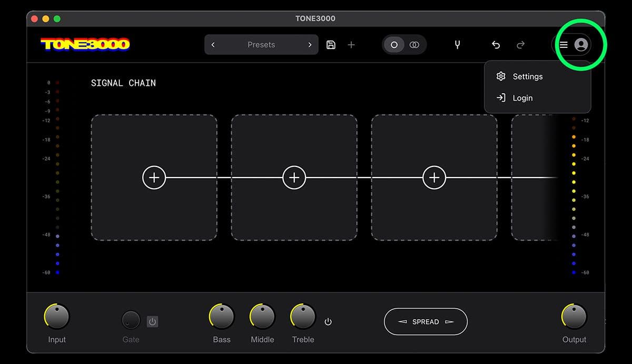Go to next preset with right chevron
Image resolution: width=632 pixels, height=364 pixels.
point(310,45)
